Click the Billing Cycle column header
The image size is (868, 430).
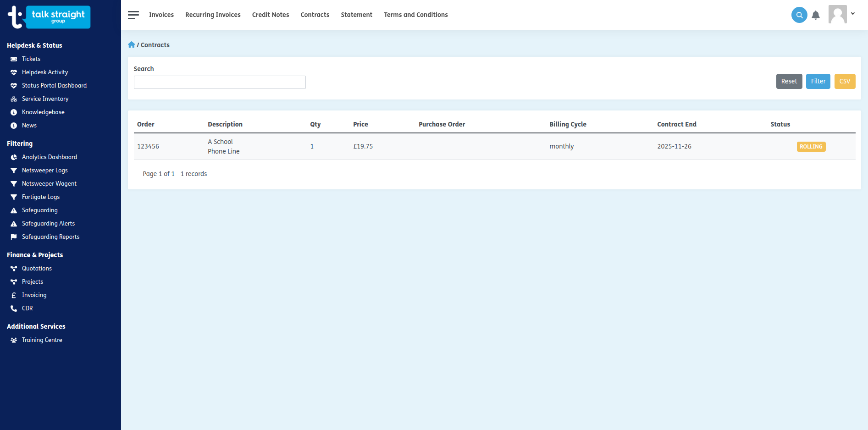568,124
